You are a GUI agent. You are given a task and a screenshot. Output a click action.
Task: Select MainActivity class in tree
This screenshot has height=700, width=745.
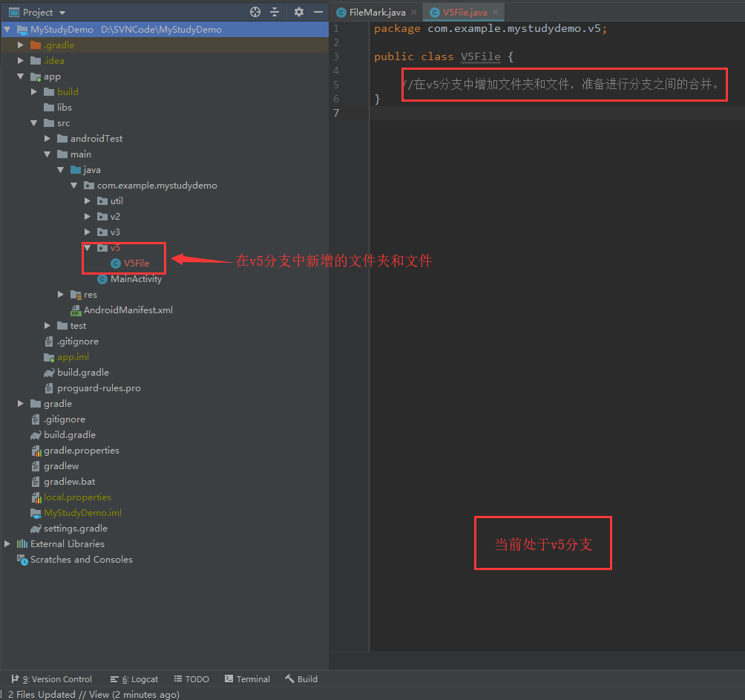coord(136,279)
